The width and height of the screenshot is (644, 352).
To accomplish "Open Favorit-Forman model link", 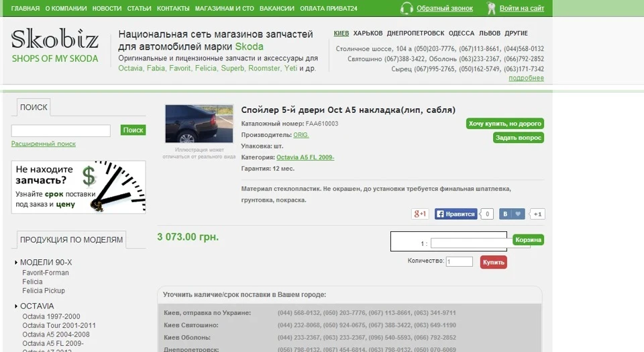I will click(x=46, y=273).
